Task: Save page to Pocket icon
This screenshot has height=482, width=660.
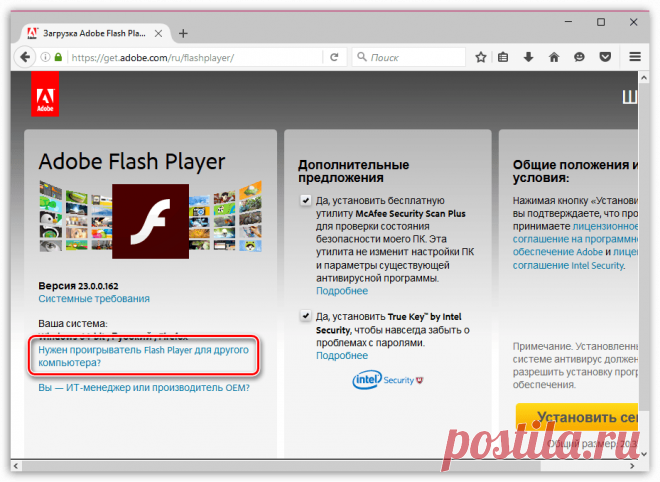Action: coord(605,57)
